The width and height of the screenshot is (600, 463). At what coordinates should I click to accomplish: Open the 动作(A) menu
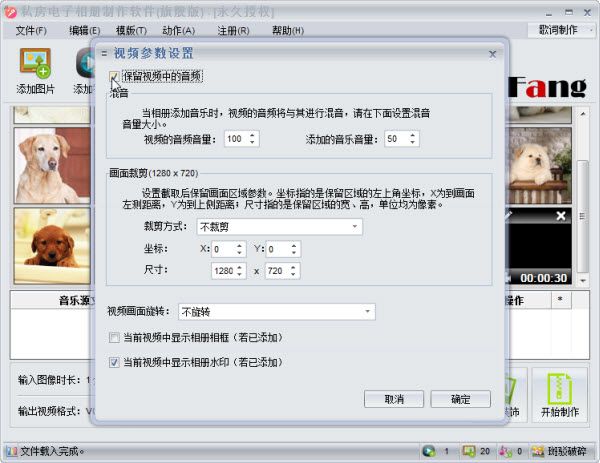(x=178, y=30)
